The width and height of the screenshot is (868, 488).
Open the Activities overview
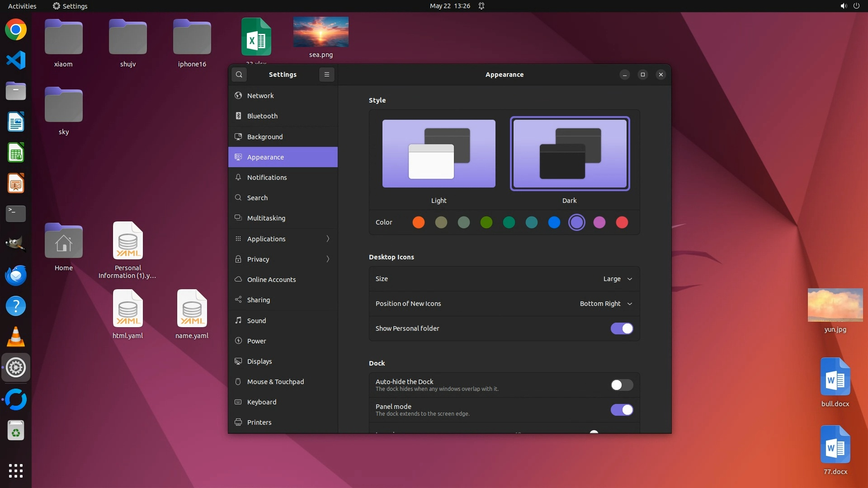point(22,6)
